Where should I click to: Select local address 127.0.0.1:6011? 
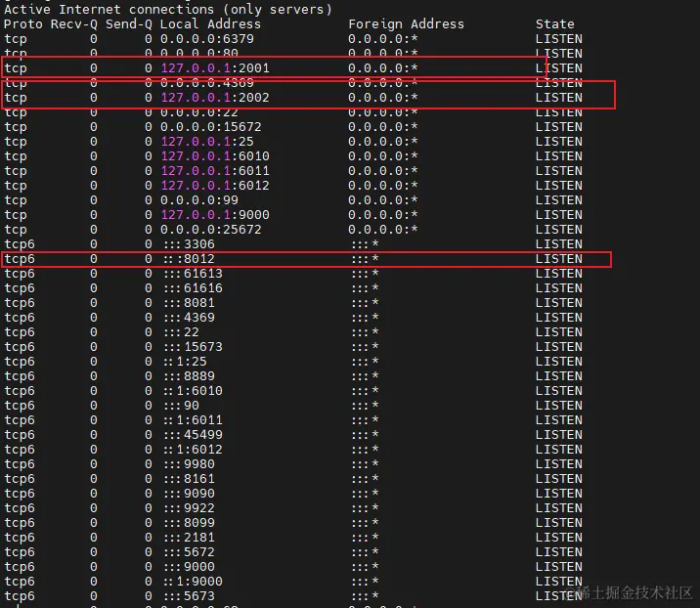tap(215, 171)
